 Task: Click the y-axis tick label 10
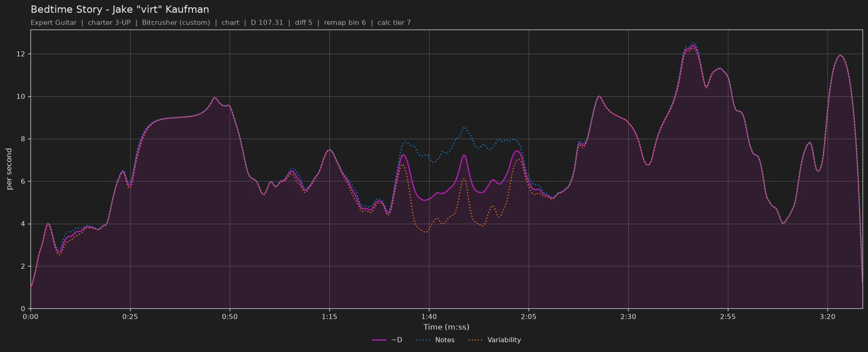(21, 96)
